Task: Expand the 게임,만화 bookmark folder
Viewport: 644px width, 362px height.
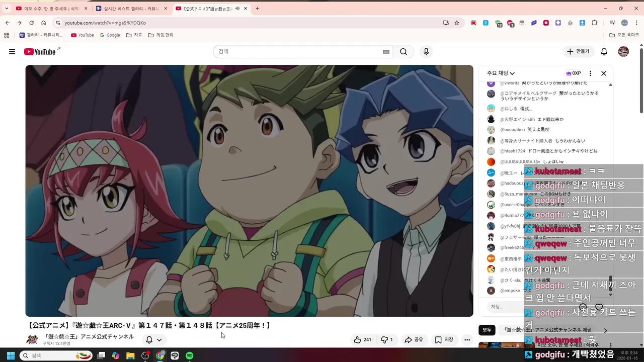Action: 161,35
